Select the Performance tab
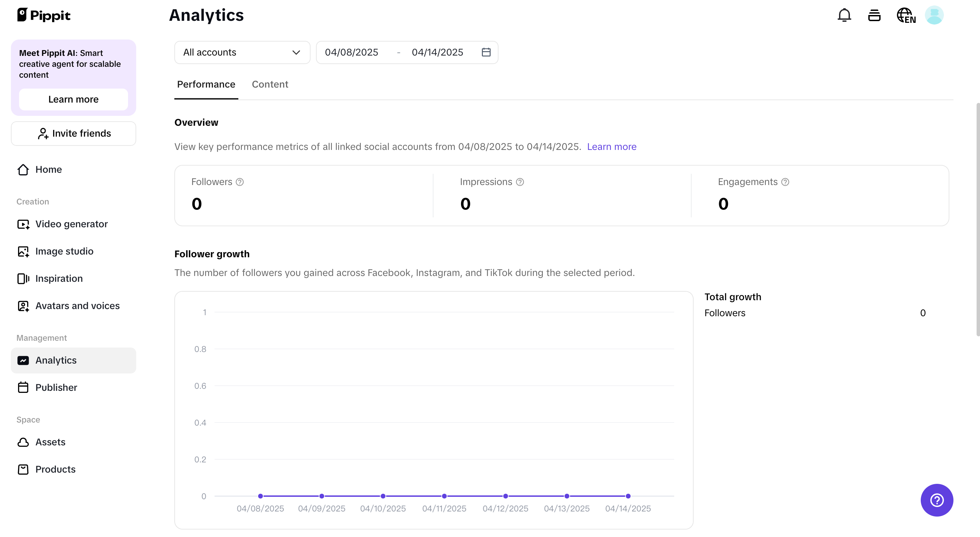 coord(206,84)
